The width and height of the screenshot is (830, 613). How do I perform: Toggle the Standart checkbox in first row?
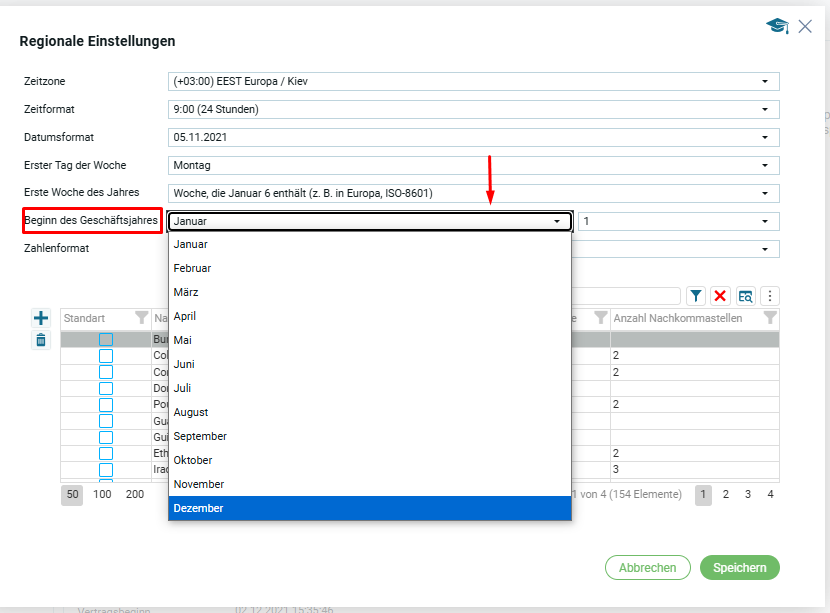(106, 340)
